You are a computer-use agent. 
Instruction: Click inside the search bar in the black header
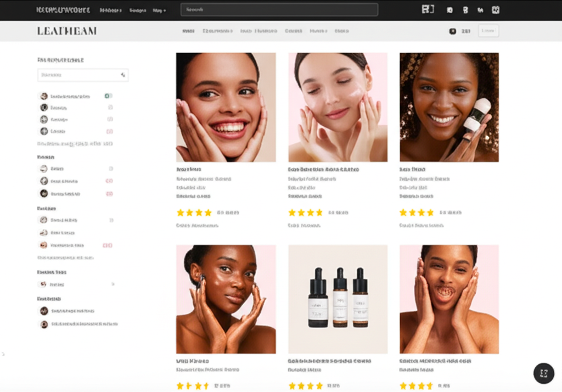(279, 9)
